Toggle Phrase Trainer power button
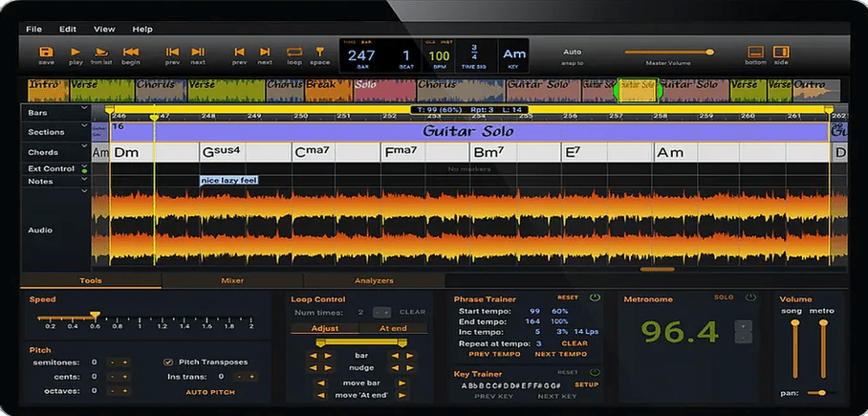Viewport: 868px width, 416px height. (x=595, y=297)
